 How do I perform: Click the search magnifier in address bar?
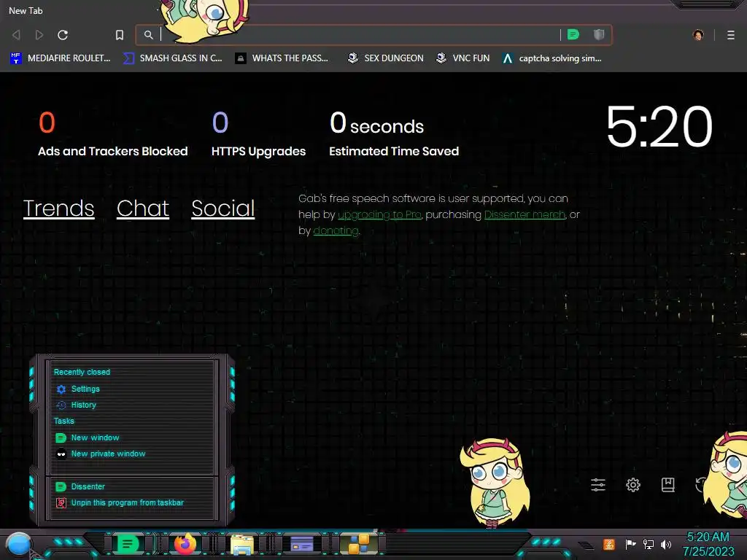tap(149, 35)
